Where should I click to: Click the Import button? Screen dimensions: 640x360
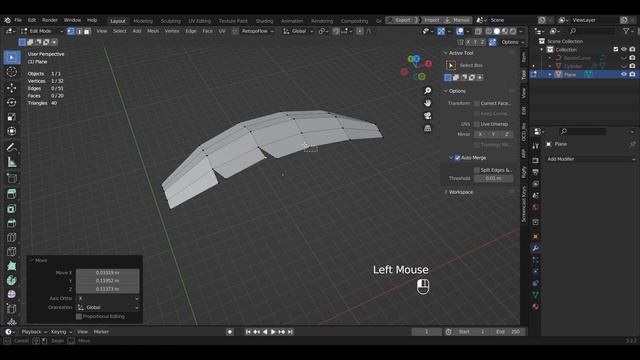[x=431, y=20]
